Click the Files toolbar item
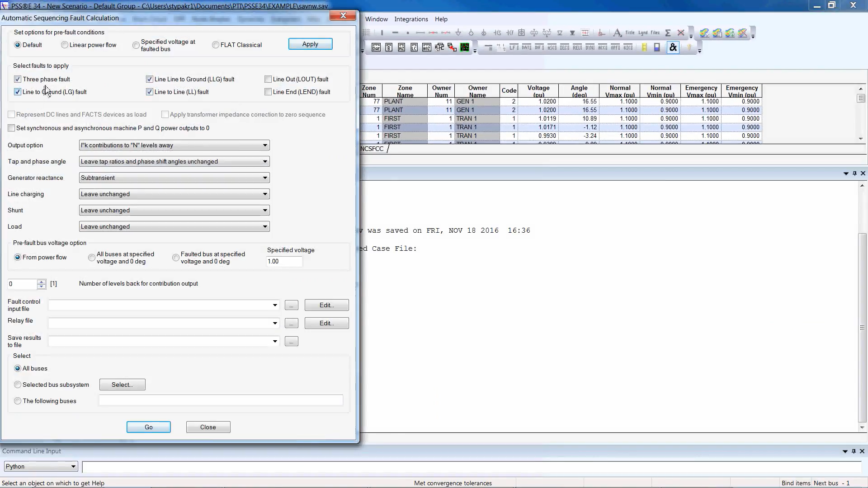868x488 pixels. coord(655,33)
